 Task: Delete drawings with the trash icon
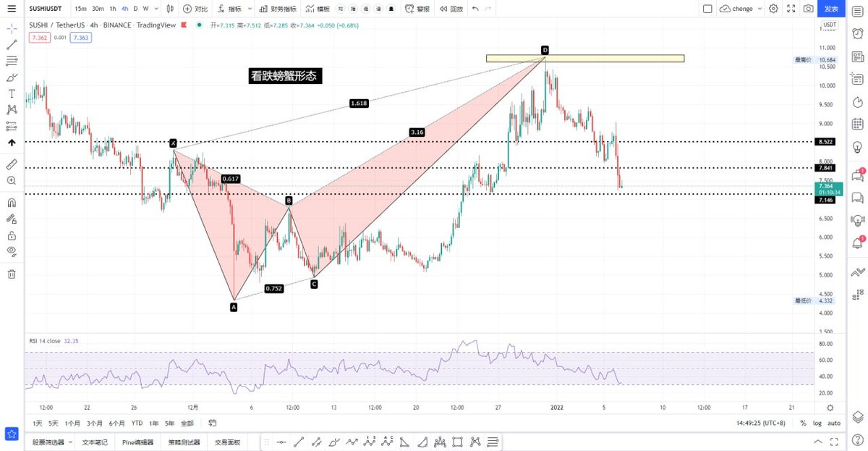click(x=12, y=274)
